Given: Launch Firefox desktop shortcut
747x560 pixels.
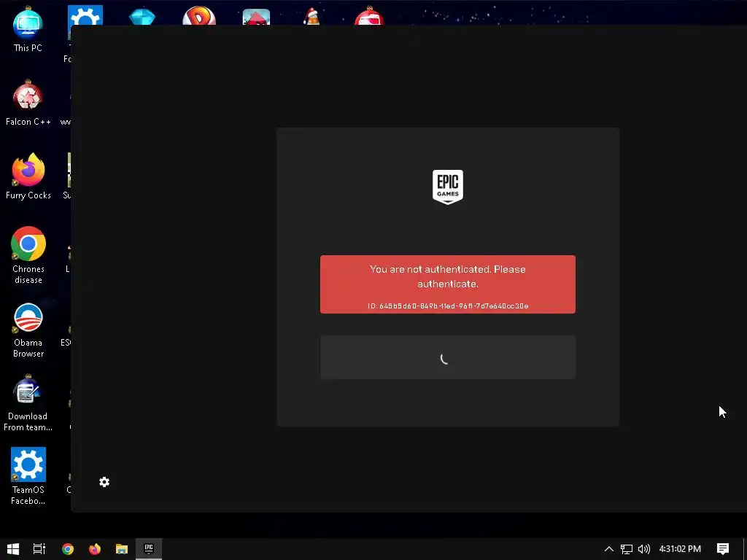Looking at the screenshot, I should [28, 176].
